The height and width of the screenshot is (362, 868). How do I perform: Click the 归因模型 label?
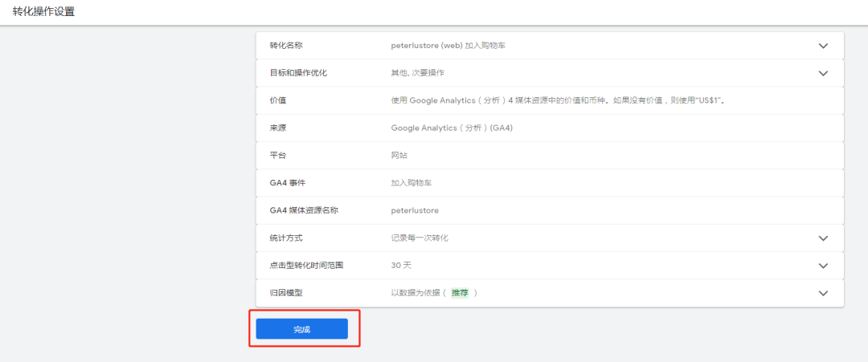click(x=286, y=293)
